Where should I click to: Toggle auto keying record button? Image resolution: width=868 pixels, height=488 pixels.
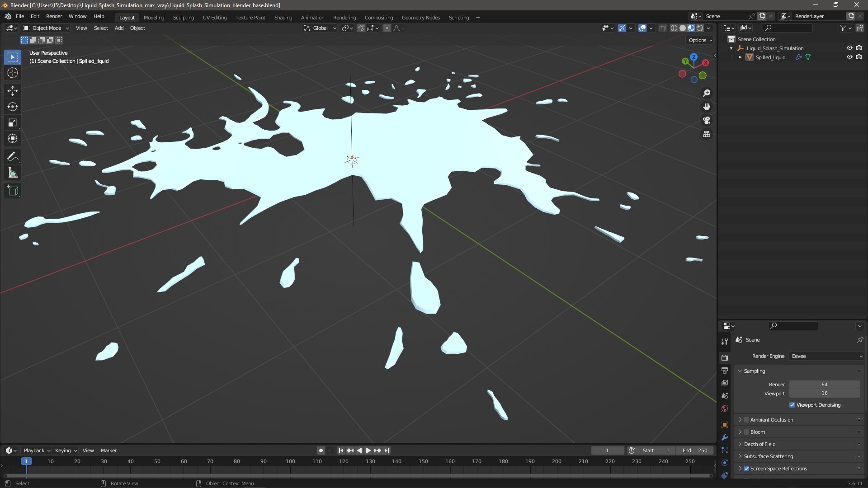pos(321,450)
